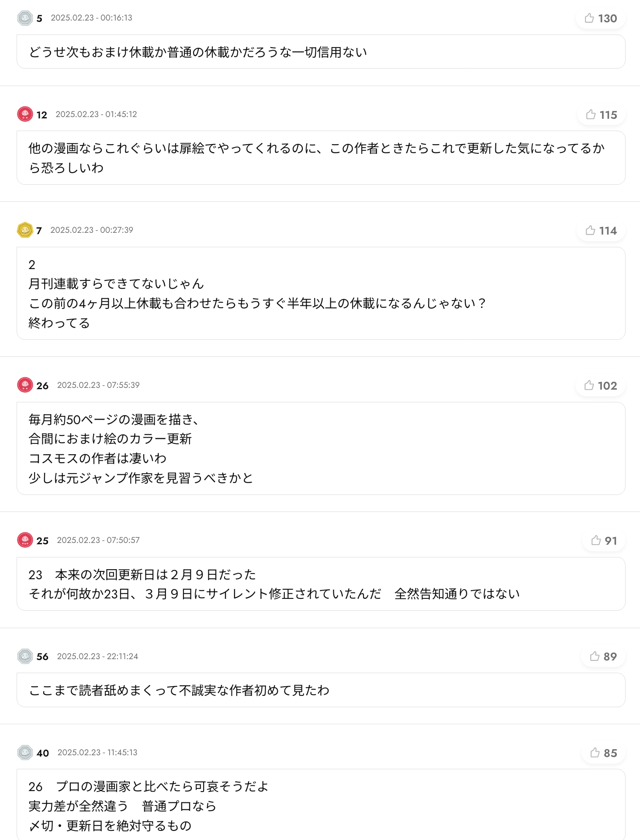This screenshot has height=840, width=640.
Task: Click the timestamp 2025.02.23 - 00:27:39
Action: click(x=92, y=230)
